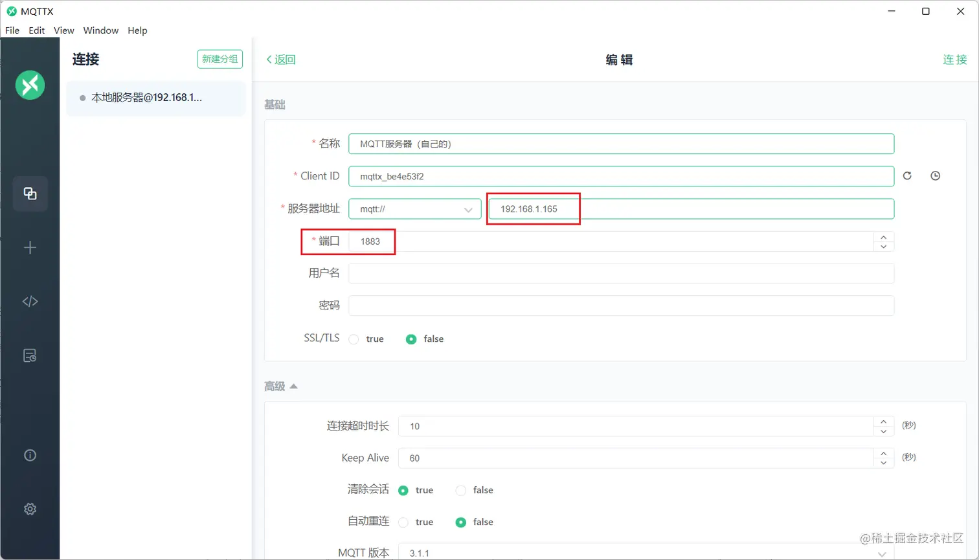Click the 新建分组 button

[220, 59]
